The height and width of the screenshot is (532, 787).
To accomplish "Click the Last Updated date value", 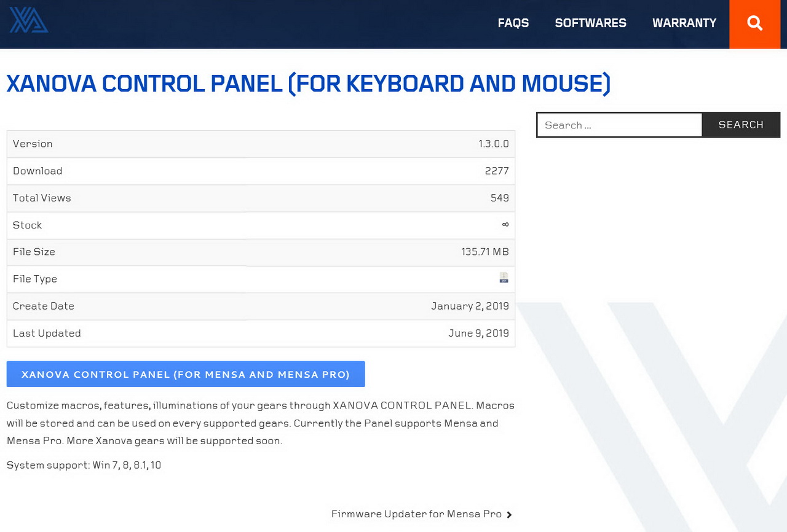I will [x=478, y=333].
